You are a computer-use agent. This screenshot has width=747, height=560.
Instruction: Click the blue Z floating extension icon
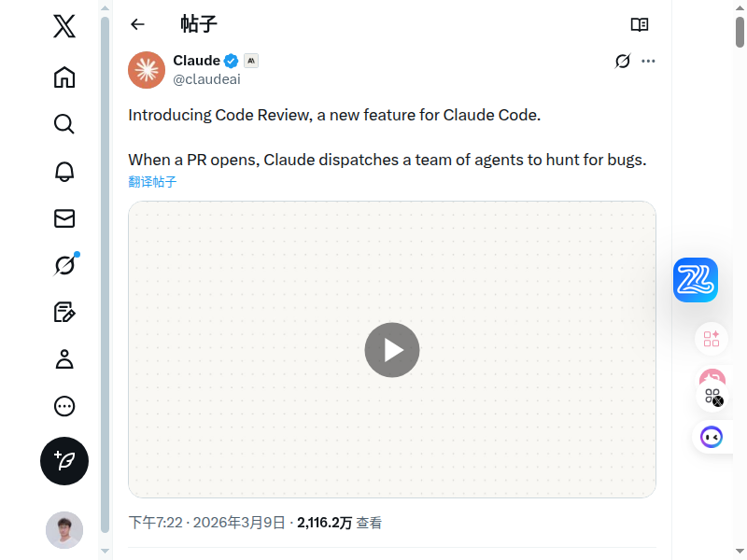click(696, 280)
